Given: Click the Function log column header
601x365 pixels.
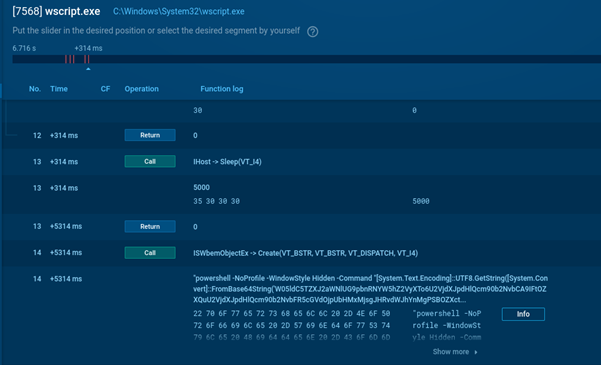Looking at the screenshot, I should click(222, 89).
